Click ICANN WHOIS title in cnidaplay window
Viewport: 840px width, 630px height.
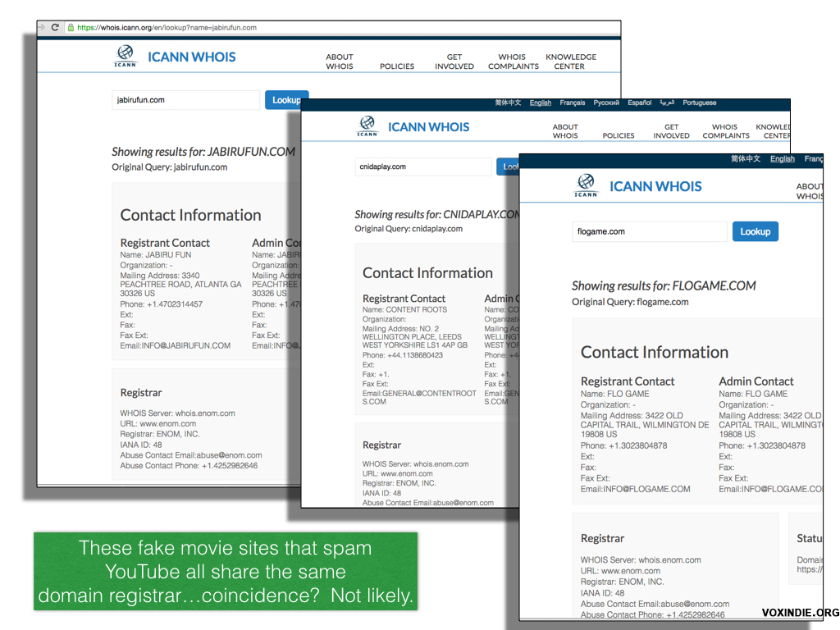coord(428,127)
